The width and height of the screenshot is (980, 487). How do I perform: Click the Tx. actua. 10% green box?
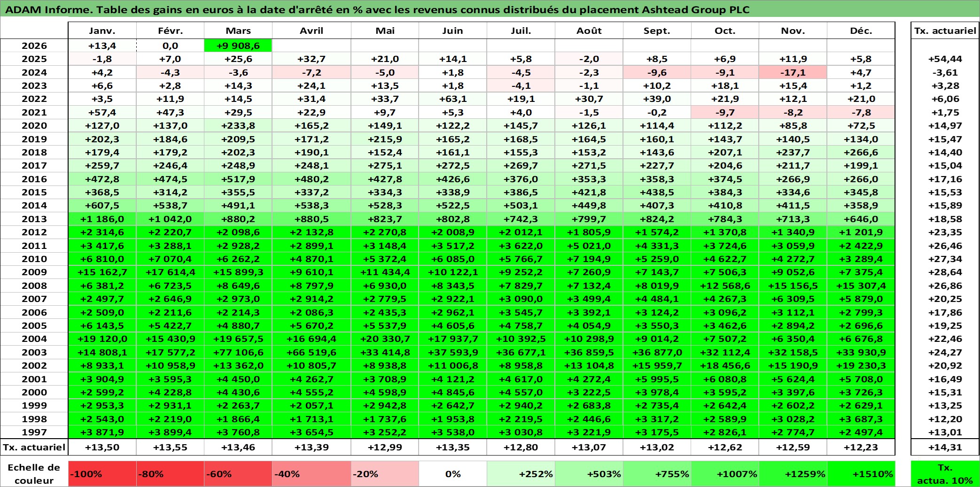pos(945,474)
